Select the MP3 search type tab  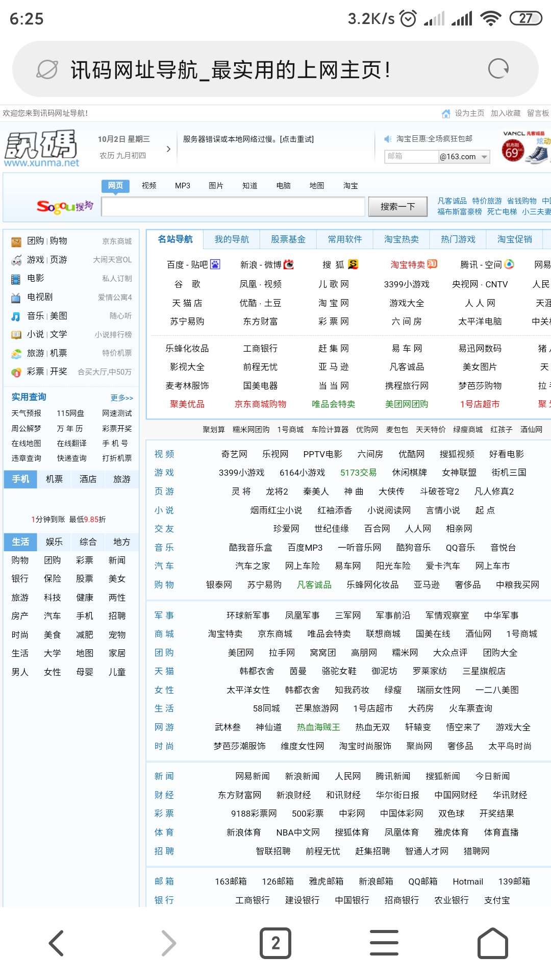pos(183,186)
